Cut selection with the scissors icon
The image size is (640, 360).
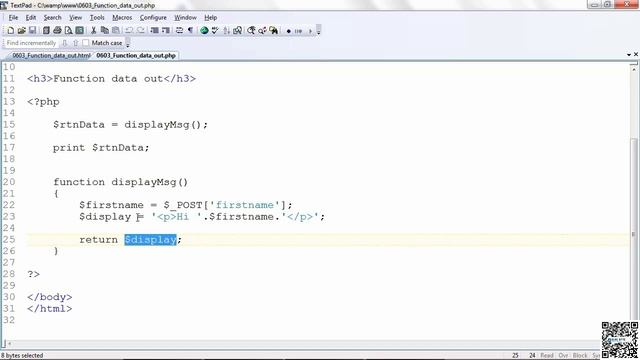[93, 31]
